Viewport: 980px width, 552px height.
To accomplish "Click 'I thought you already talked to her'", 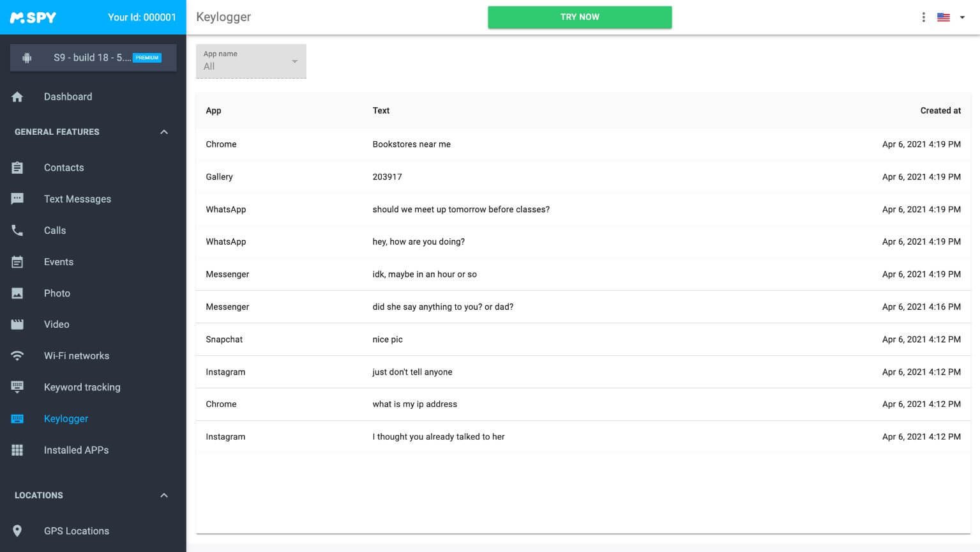I will pyautogui.click(x=439, y=437).
